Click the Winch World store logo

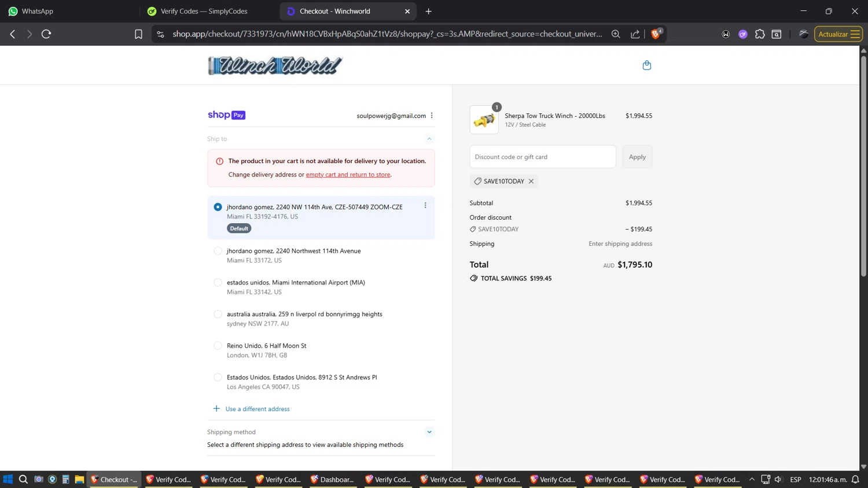tap(275, 65)
